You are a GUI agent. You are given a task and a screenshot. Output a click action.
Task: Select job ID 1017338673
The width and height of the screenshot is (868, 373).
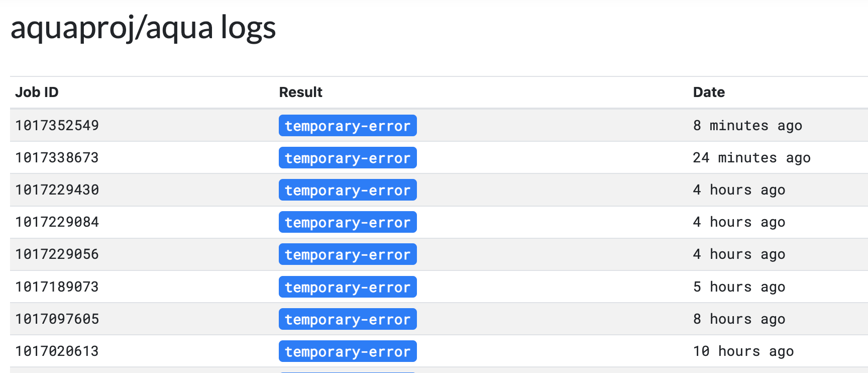pyautogui.click(x=57, y=157)
